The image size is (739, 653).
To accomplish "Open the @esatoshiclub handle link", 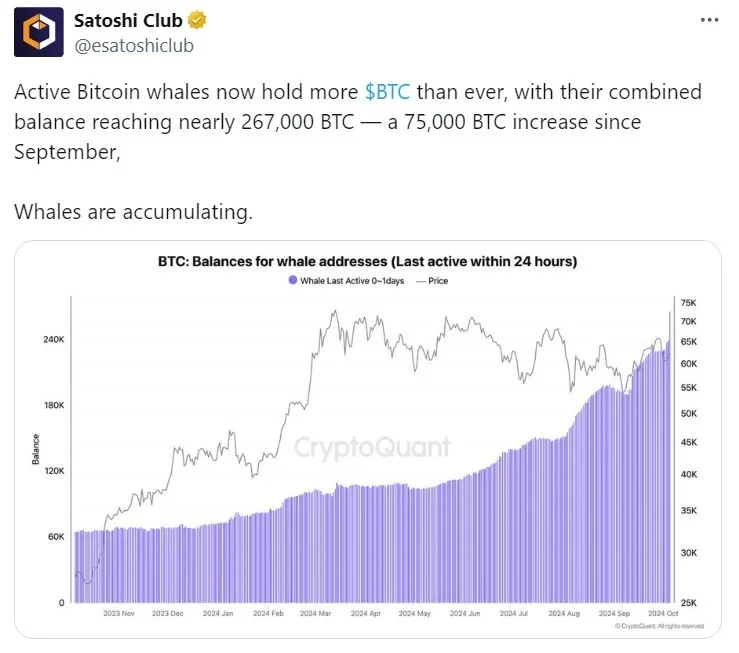I will coord(133,45).
